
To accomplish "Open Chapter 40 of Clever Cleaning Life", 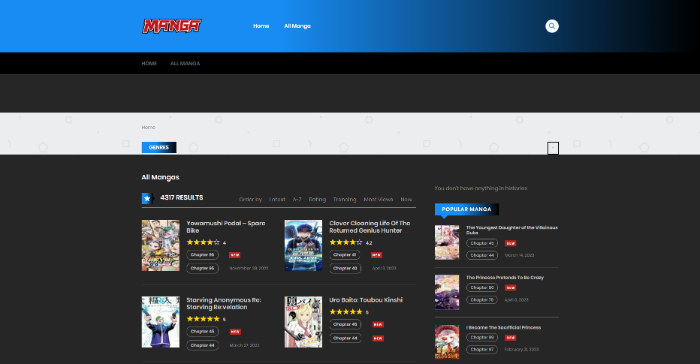I will click(345, 268).
